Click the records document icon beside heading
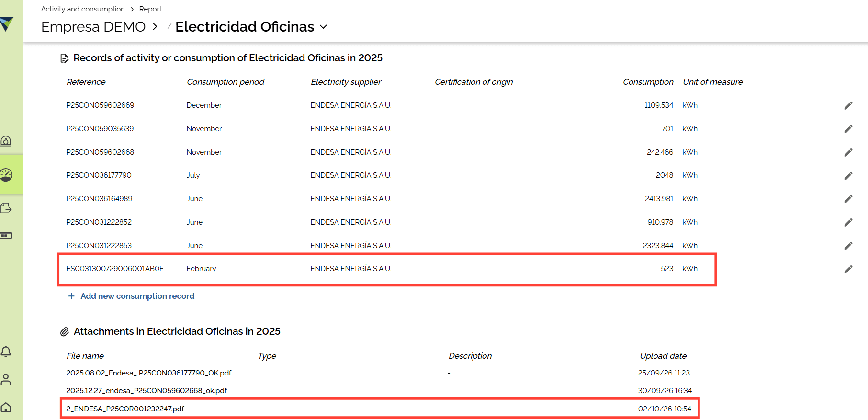Viewport: 868px width, 420px height. click(64, 58)
